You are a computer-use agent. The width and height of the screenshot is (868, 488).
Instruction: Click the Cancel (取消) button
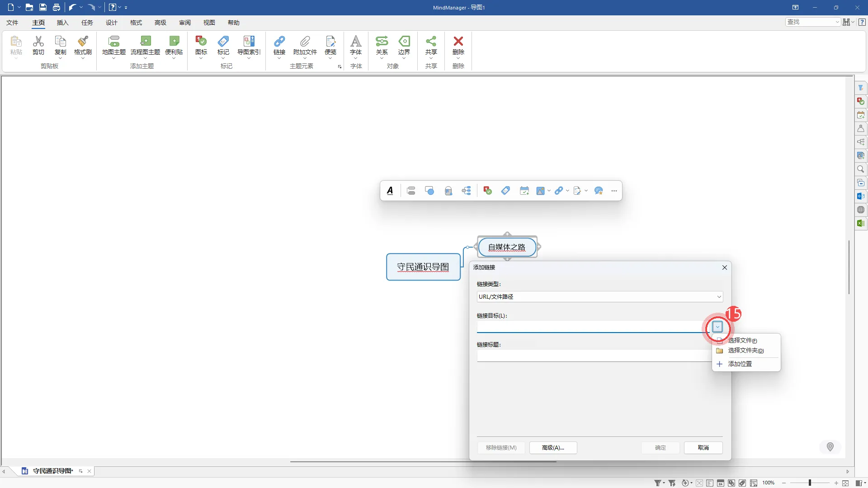pos(703,447)
